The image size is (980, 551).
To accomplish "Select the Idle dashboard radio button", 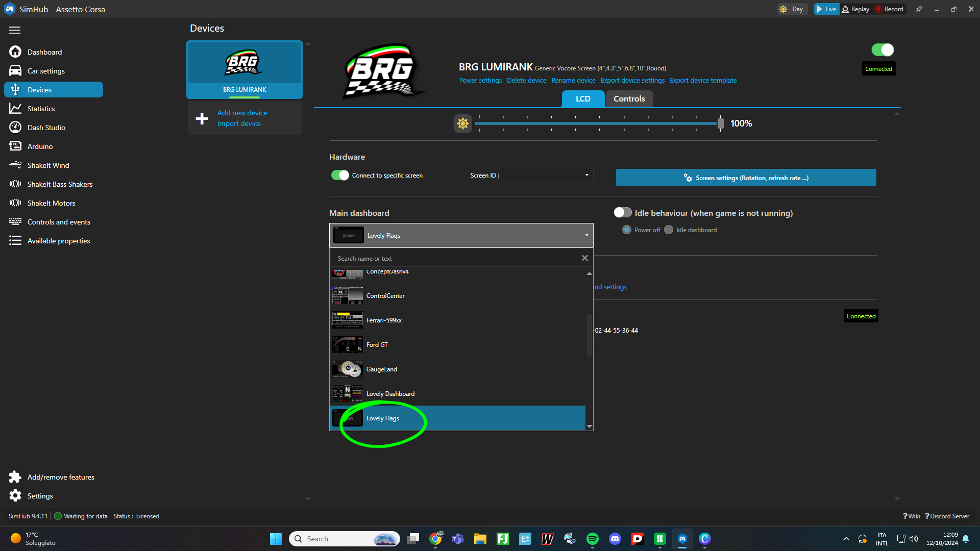I will click(669, 230).
